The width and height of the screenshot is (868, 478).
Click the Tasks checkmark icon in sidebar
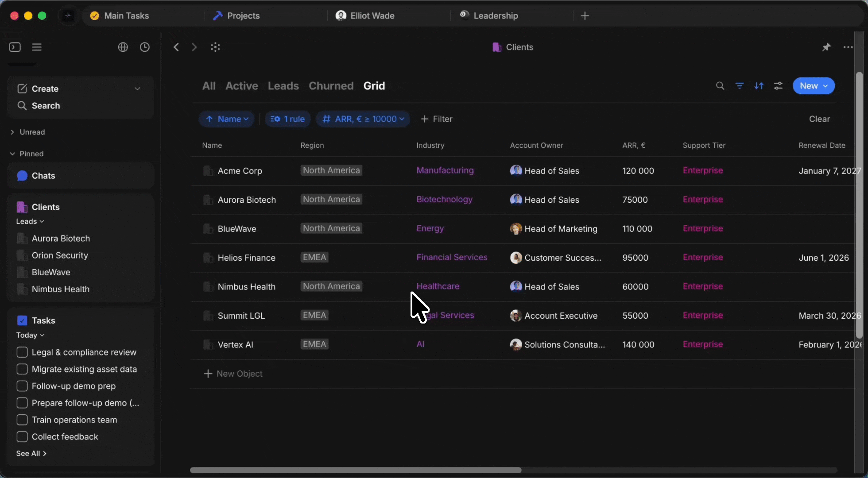(22, 320)
